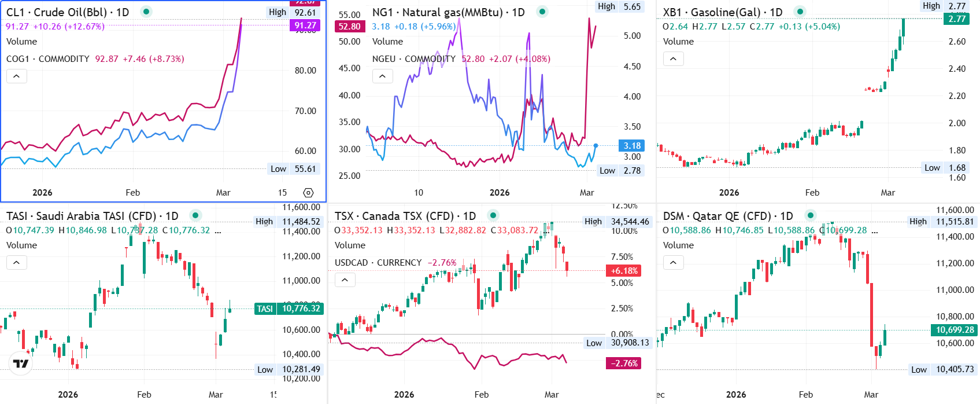Collapse the legend chevron in the NG1 chart

coord(382,76)
